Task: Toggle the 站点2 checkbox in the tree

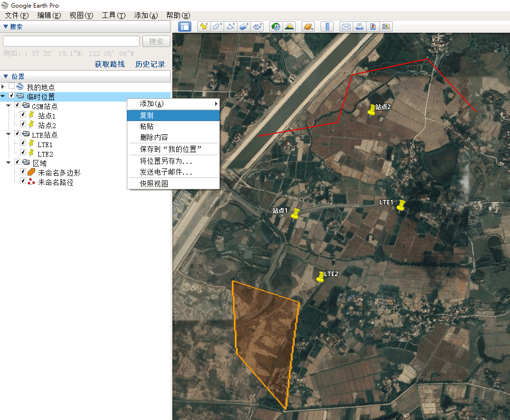Action: point(23,124)
